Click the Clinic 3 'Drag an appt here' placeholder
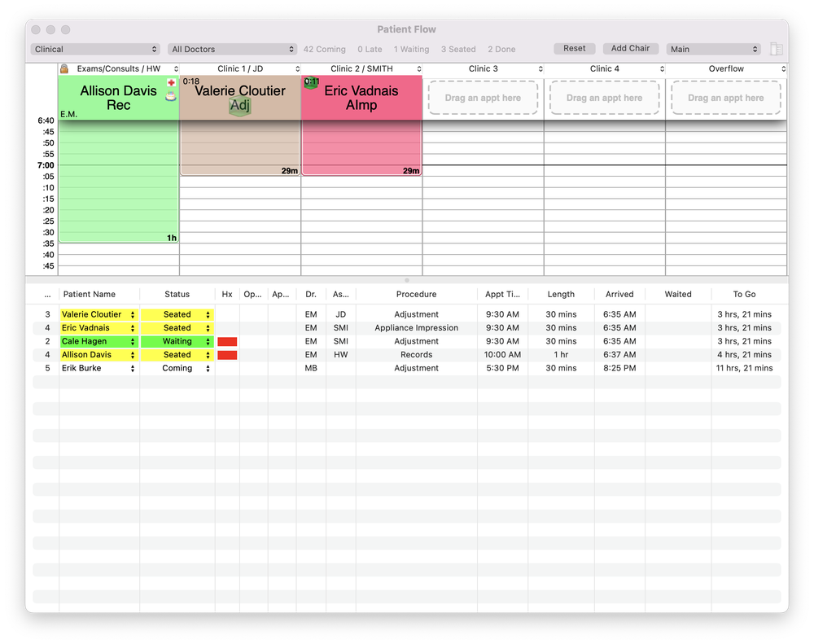 pos(483,98)
